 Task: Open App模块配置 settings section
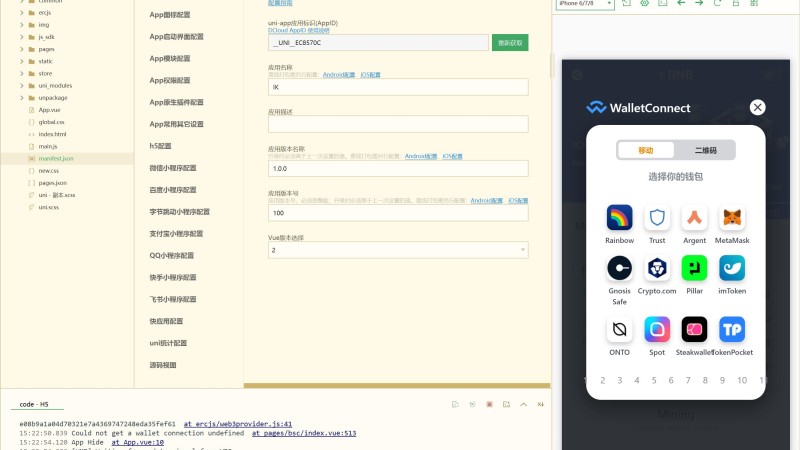pos(170,58)
